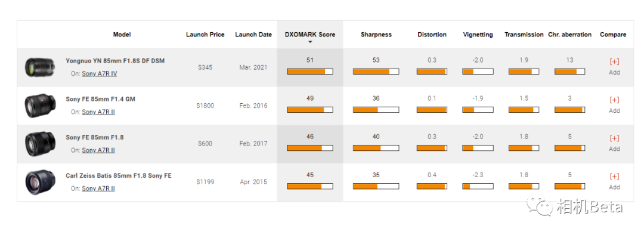
Task: Click the Sony FE 85mm F1.8 thumbnail
Action: point(40,144)
